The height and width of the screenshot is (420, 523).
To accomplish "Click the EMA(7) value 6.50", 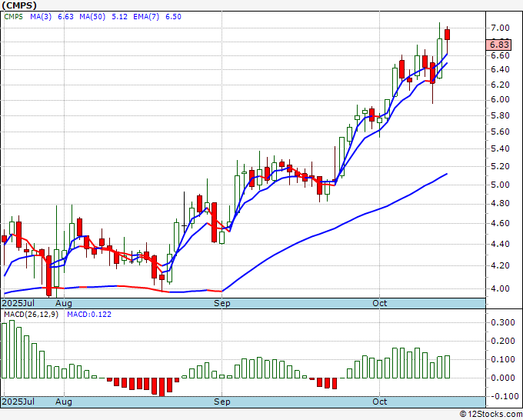I will pyautogui.click(x=174, y=17).
